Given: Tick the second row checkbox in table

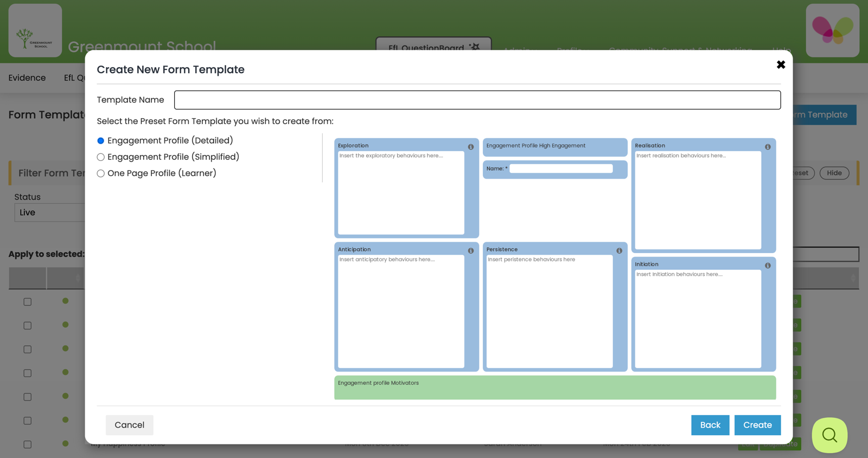Looking at the screenshot, I should [28, 326].
